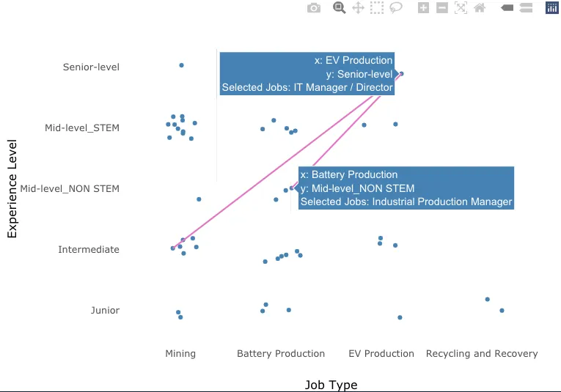Toggle show closest data on hover
Viewport: 561px width, 392px height.
point(507,8)
